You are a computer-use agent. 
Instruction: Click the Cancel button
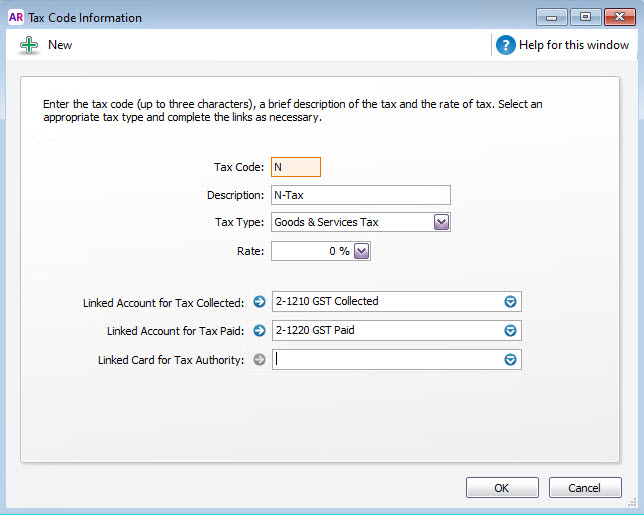click(585, 487)
